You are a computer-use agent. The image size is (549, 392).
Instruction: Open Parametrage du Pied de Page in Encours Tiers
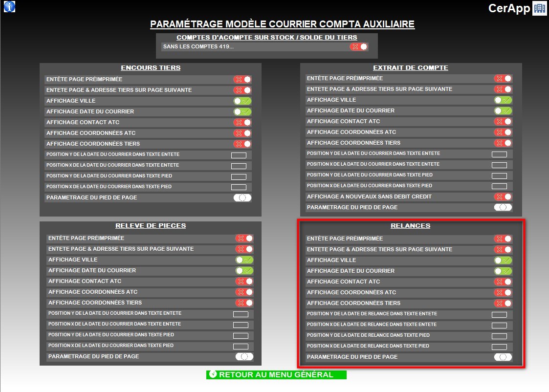(x=242, y=197)
